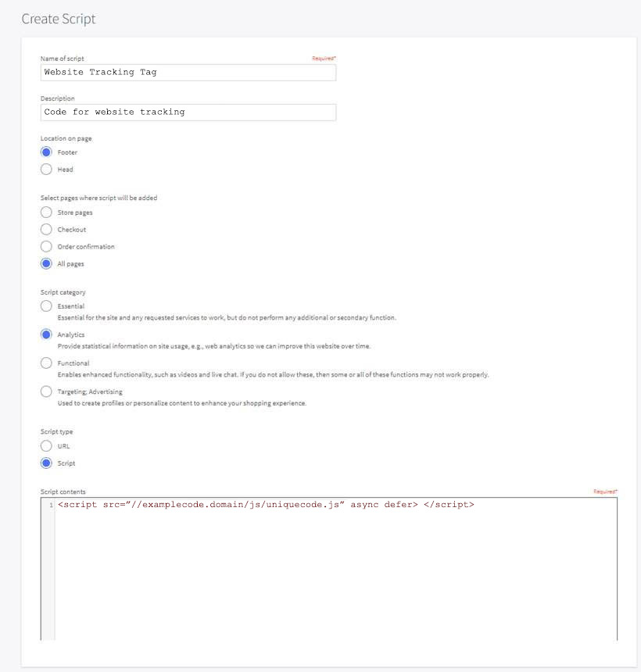Select Script as the script type
The height and width of the screenshot is (672, 641).
point(46,463)
